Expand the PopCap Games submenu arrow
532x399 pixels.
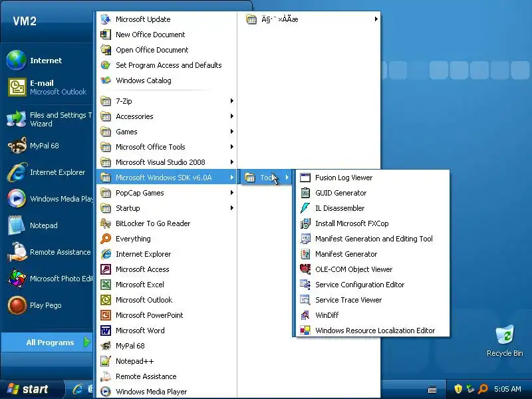point(231,192)
